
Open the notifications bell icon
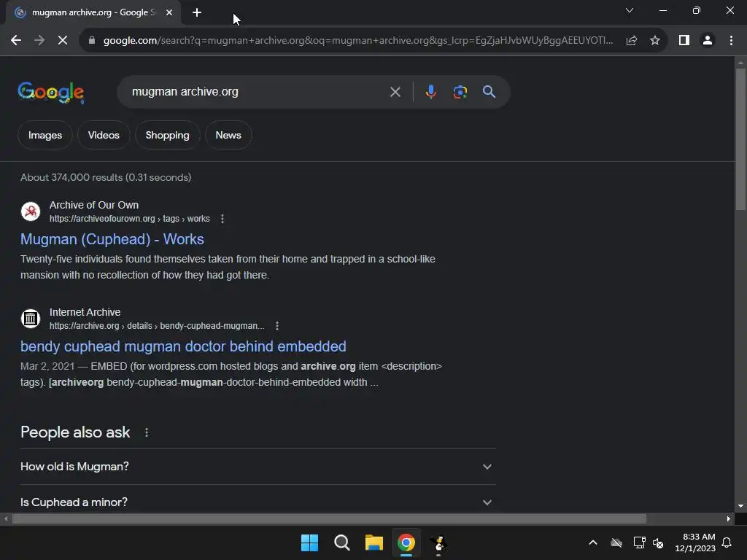[727, 542]
